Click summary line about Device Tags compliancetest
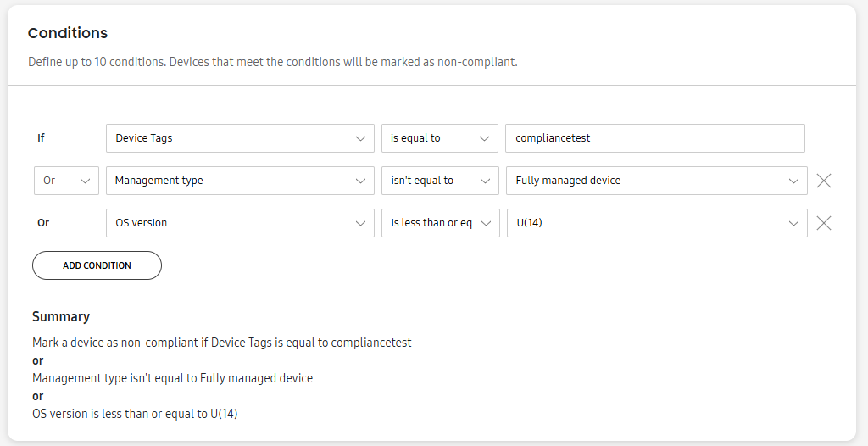This screenshot has height=446, width=868. (x=221, y=343)
